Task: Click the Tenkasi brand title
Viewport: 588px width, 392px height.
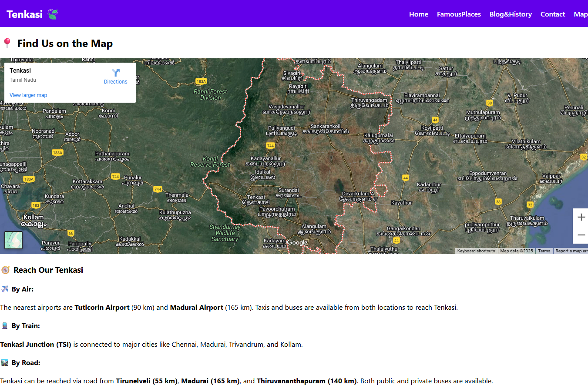Action: point(25,14)
